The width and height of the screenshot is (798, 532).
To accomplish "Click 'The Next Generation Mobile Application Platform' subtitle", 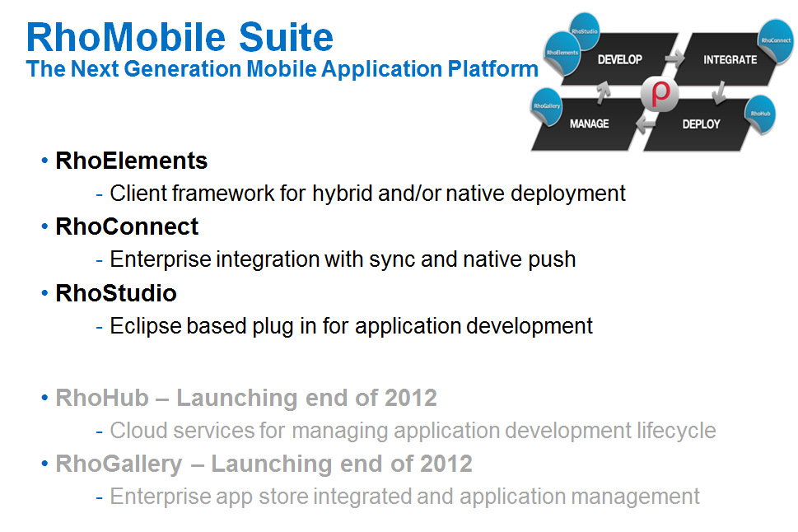I will (282, 68).
